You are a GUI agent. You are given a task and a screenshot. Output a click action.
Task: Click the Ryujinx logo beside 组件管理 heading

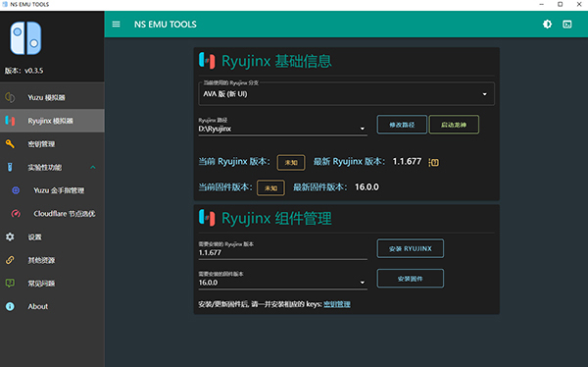[x=207, y=218]
